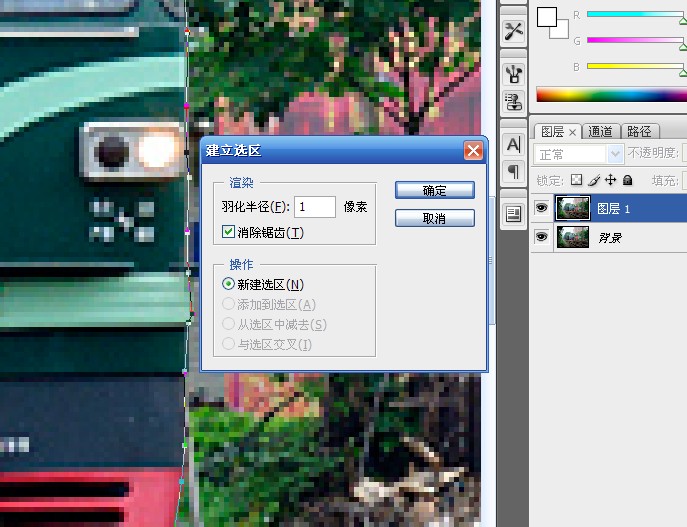Open the Character panel icon
The image size is (687, 527).
coord(513,145)
